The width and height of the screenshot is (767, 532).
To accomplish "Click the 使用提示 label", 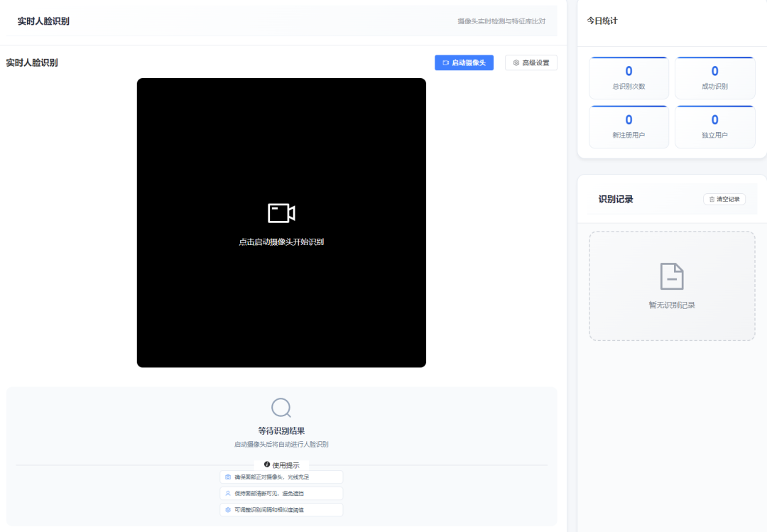I will [285, 465].
